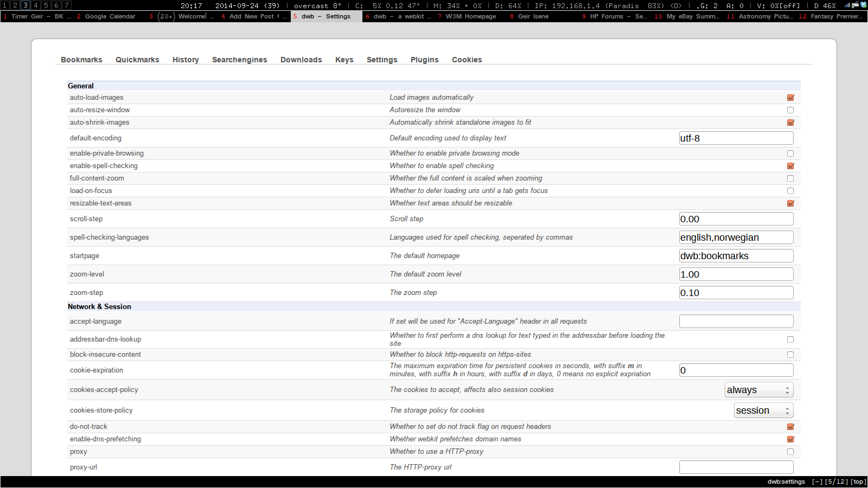Go to the Searchengines page
This screenshot has width=868, height=488.
tap(239, 60)
